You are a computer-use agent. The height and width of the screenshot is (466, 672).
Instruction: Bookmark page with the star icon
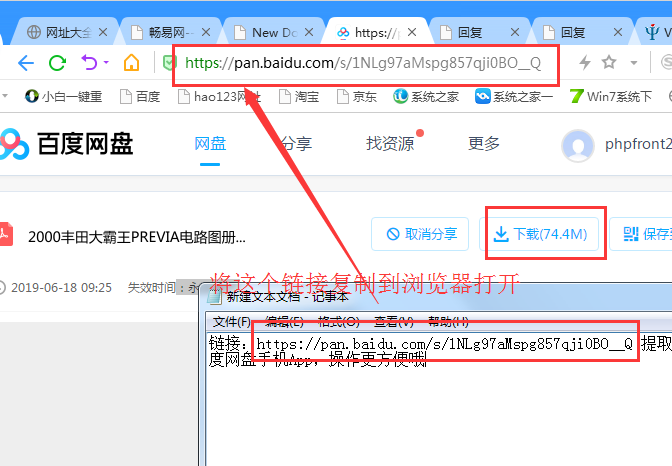click(x=609, y=62)
